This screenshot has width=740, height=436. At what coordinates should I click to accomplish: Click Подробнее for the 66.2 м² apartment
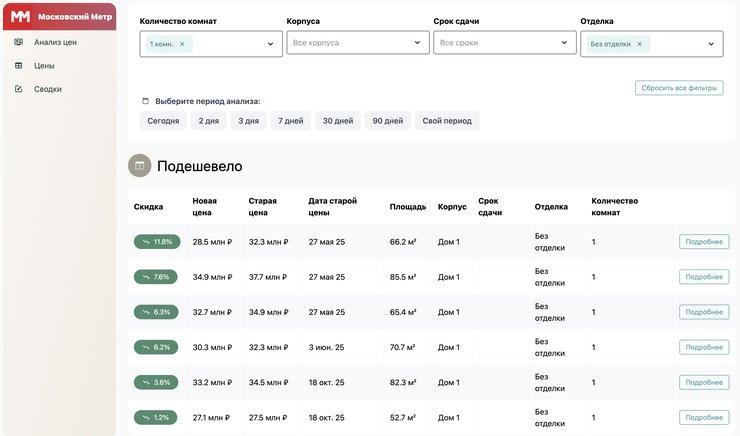(704, 242)
